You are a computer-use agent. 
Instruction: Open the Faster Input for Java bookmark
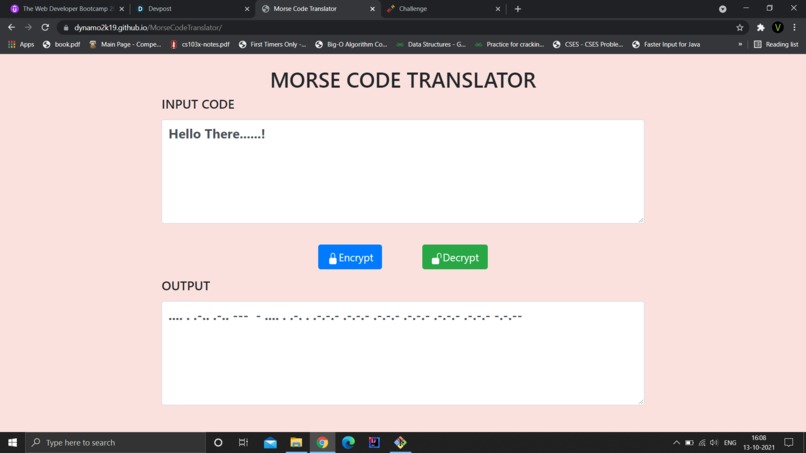tap(666, 45)
